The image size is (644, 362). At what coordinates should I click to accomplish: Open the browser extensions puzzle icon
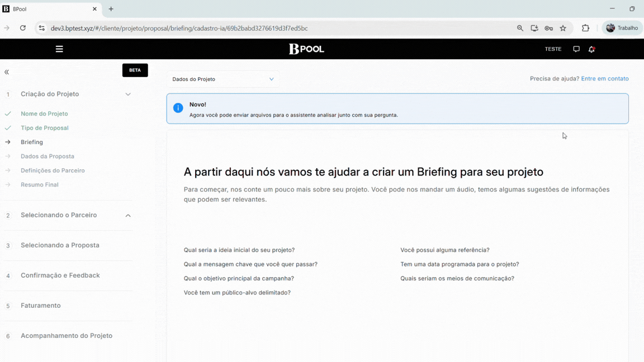585,28
